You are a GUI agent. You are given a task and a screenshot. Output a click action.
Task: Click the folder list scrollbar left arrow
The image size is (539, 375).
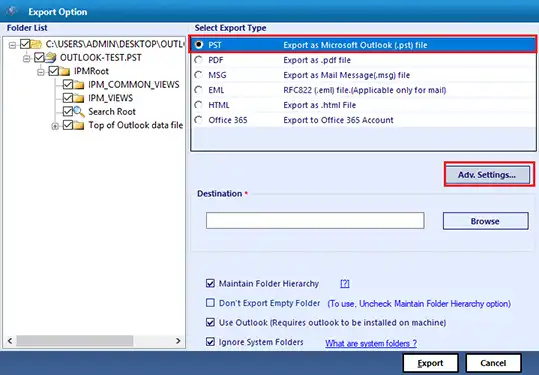coord(10,341)
